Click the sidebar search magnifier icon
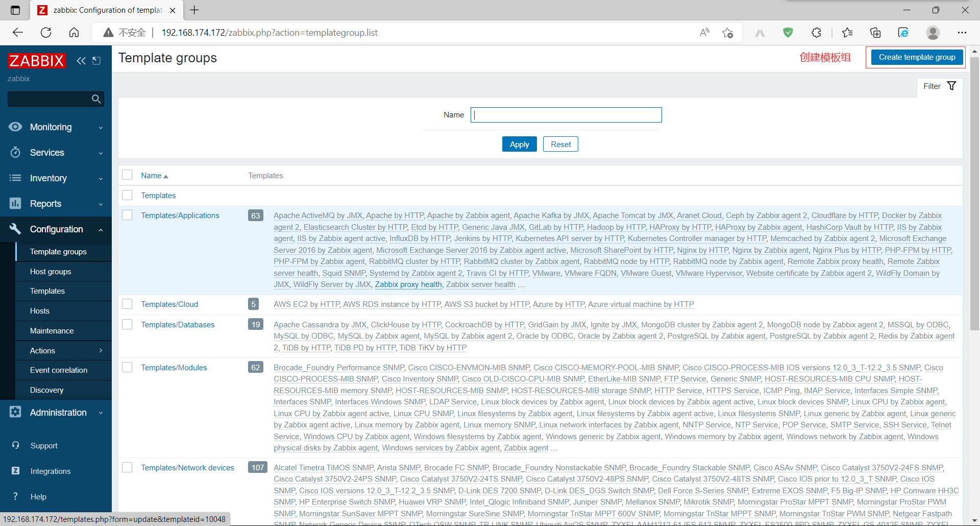The image size is (980, 526). 96,99
